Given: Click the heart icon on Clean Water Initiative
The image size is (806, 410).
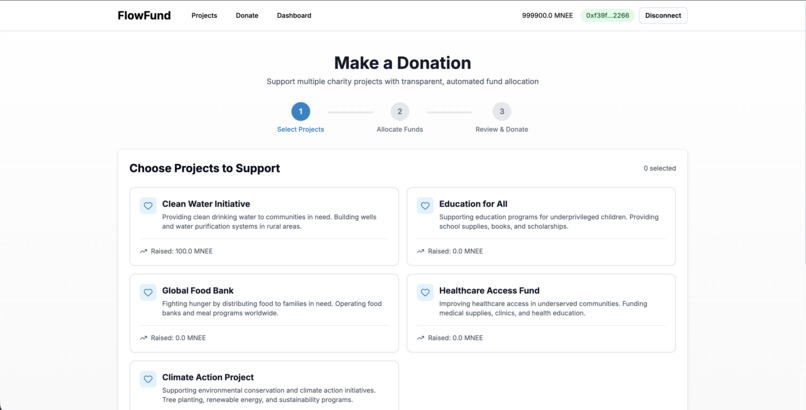Looking at the screenshot, I should point(148,206).
